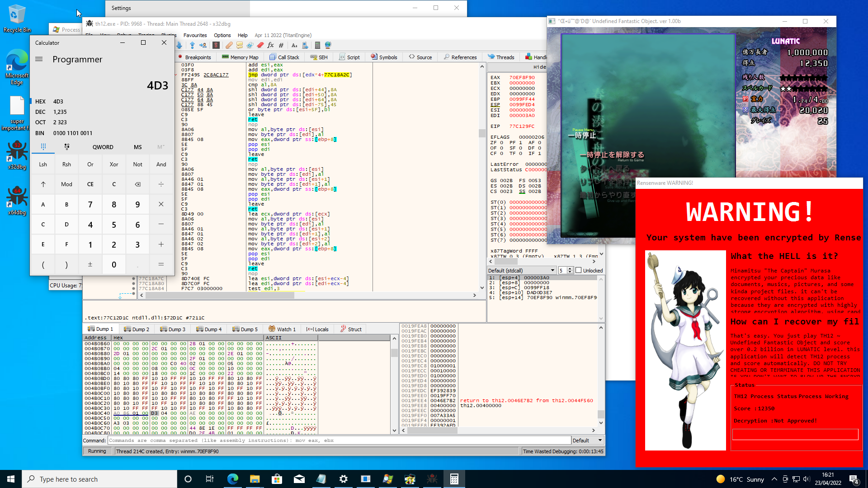Click the fx Functions toolbar icon
The width and height of the screenshot is (868, 488).
(270, 45)
